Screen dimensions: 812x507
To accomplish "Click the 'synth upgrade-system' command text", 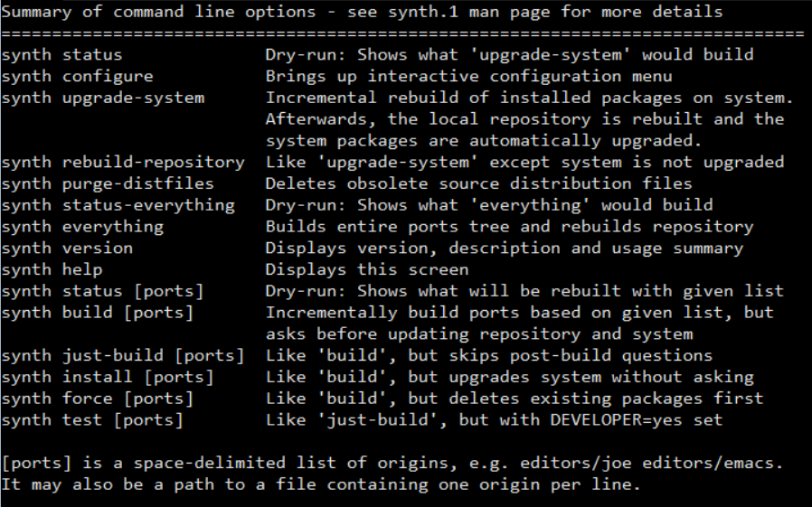I will point(102,98).
